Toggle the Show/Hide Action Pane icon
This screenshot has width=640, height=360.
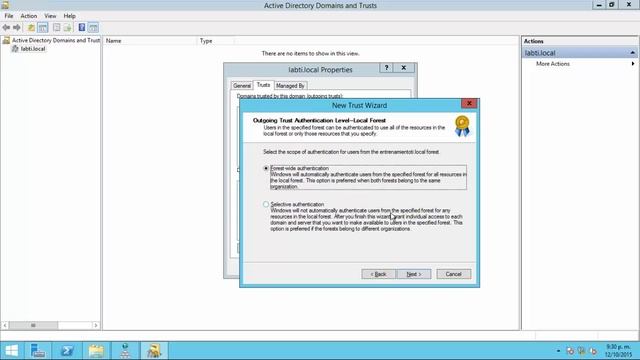[x=93, y=28]
